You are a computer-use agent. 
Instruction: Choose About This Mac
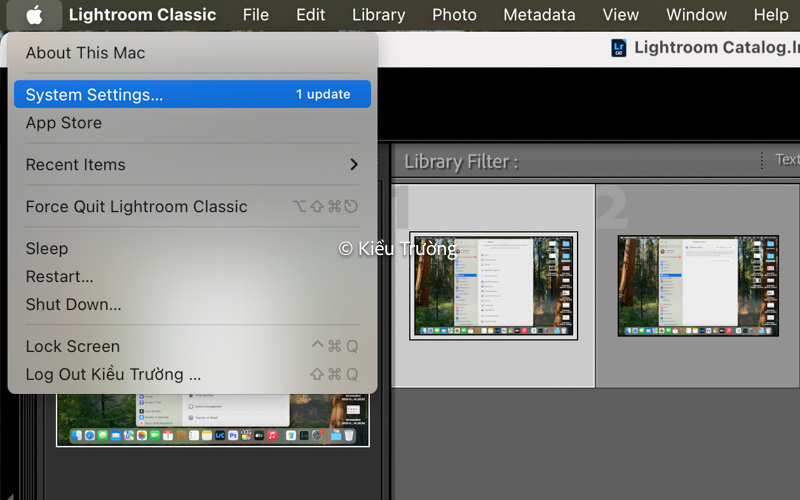click(x=192, y=53)
